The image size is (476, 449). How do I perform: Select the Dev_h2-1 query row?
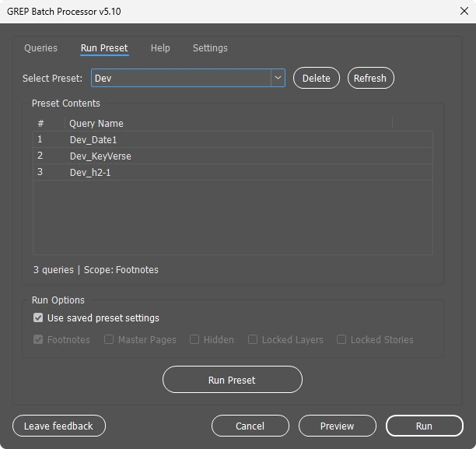point(233,173)
